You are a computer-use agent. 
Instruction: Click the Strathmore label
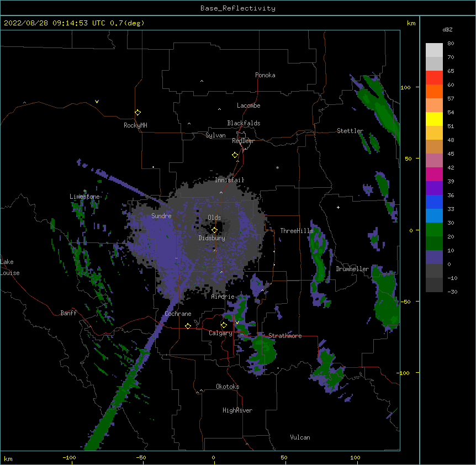click(x=285, y=336)
